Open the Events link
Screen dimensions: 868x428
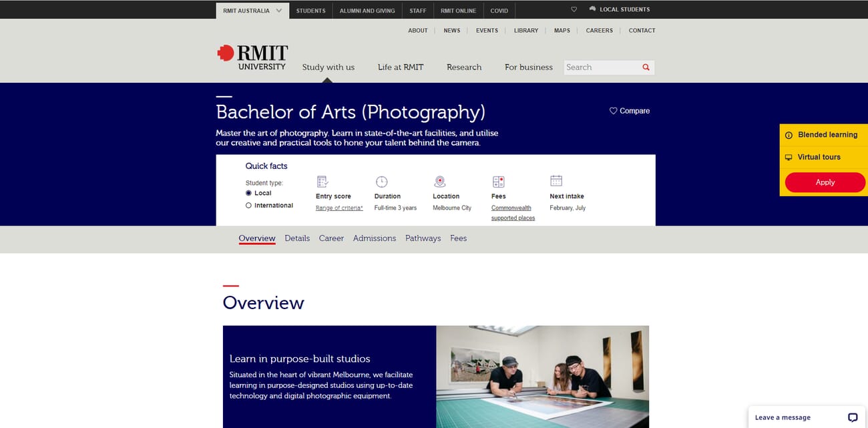click(x=487, y=31)
